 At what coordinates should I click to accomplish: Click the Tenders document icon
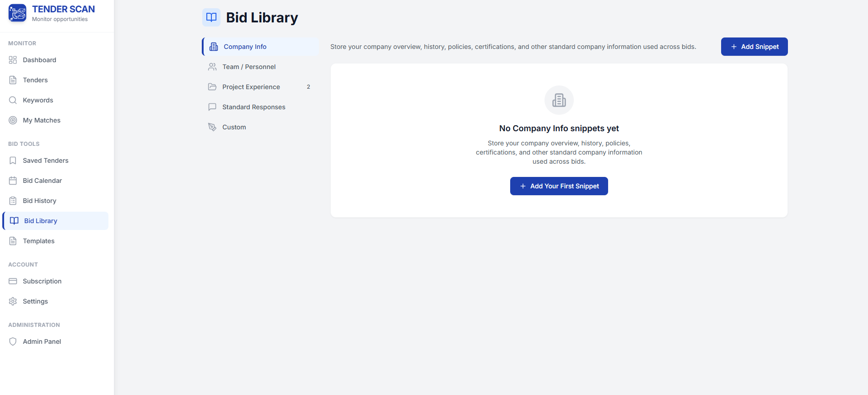[x=13, y=80]
